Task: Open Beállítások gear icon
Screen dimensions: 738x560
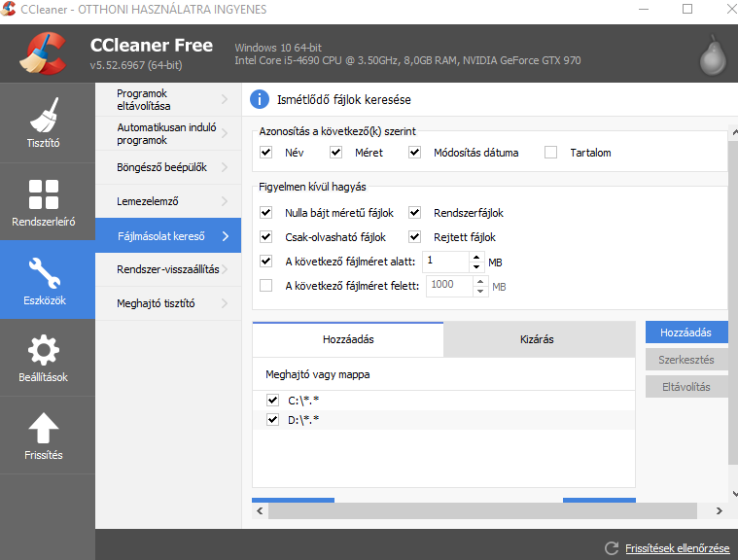Action: tap(44, 350)
